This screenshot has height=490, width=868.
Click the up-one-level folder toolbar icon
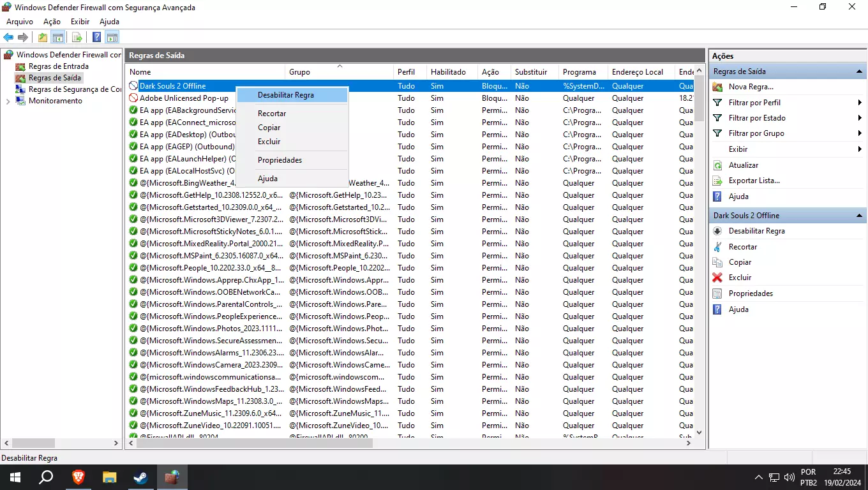pyautogui.click(x=43, y=38)
